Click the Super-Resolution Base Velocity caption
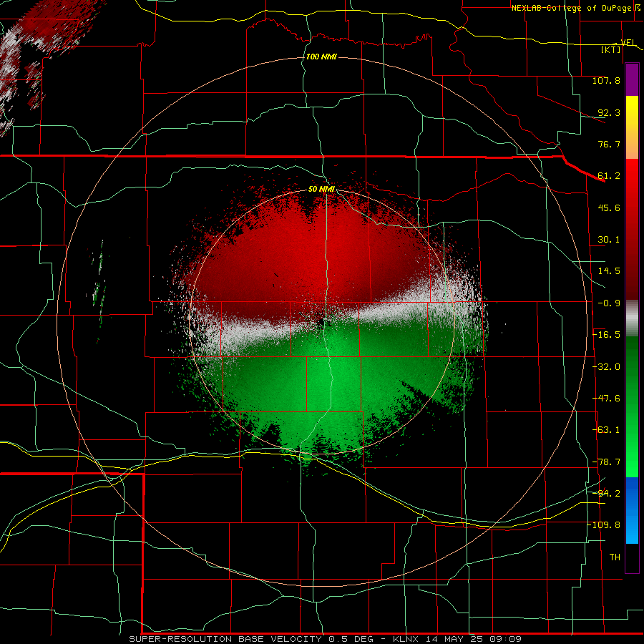The width and height of the screenshot is (644, 644). point(326,639)
